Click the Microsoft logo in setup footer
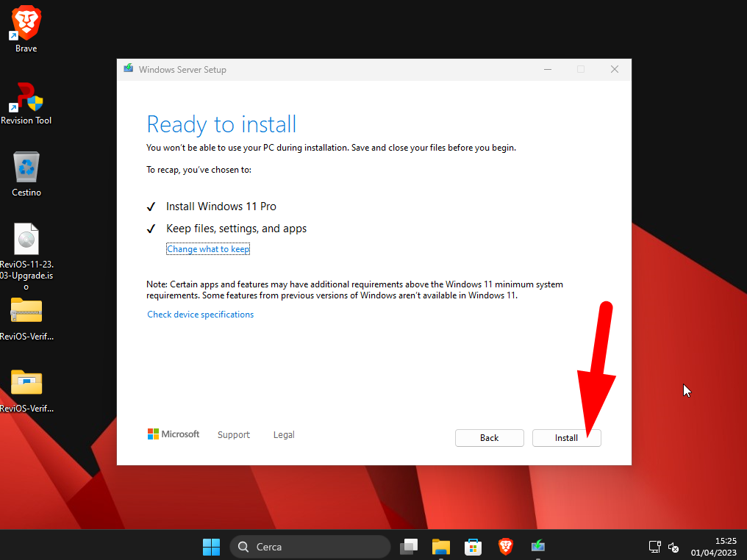The height and width of the screenshot is (560, 747). point(174,434)
